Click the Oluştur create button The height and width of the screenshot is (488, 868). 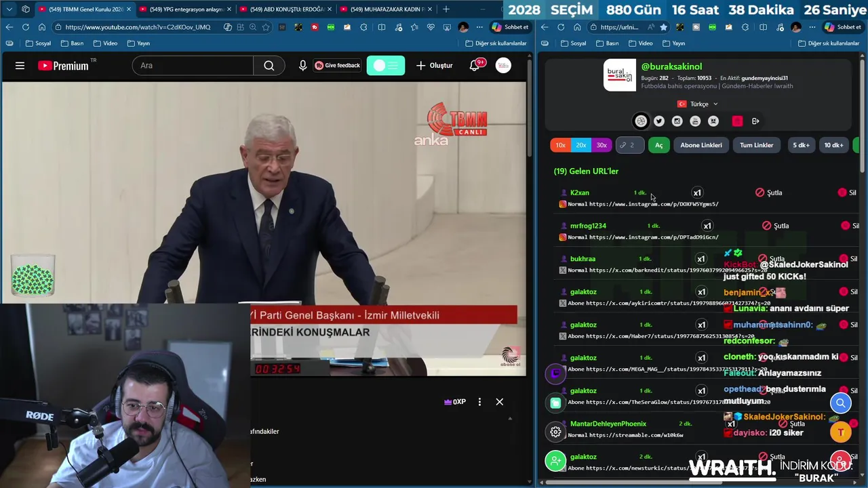point(435,66)
